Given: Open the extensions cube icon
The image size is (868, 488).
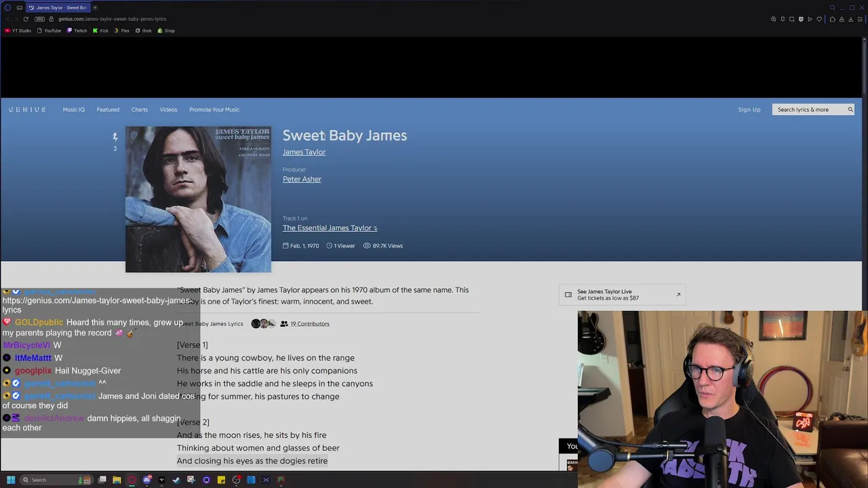Looking at the screenshot, I should coord(833,19).
